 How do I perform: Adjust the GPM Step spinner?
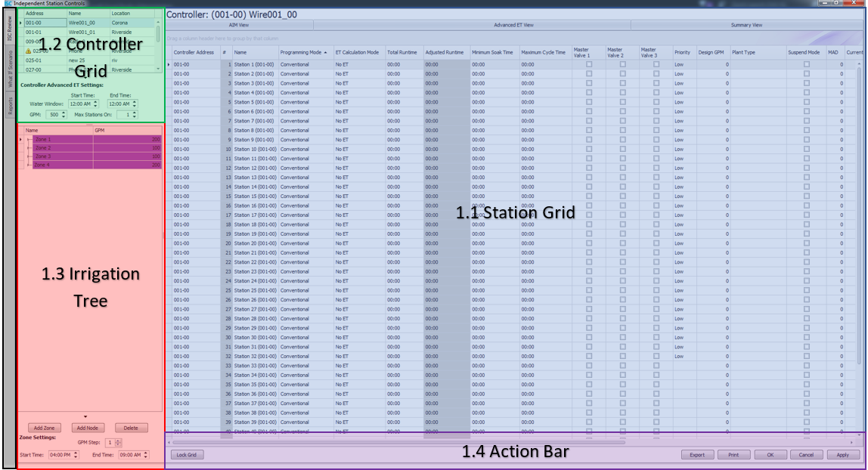pos(119,442)
